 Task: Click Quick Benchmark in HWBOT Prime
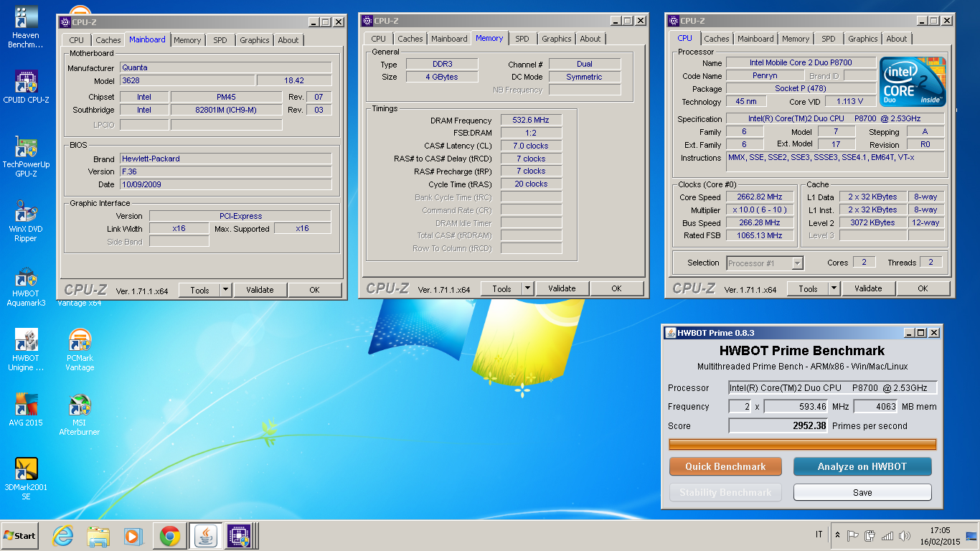725,466
